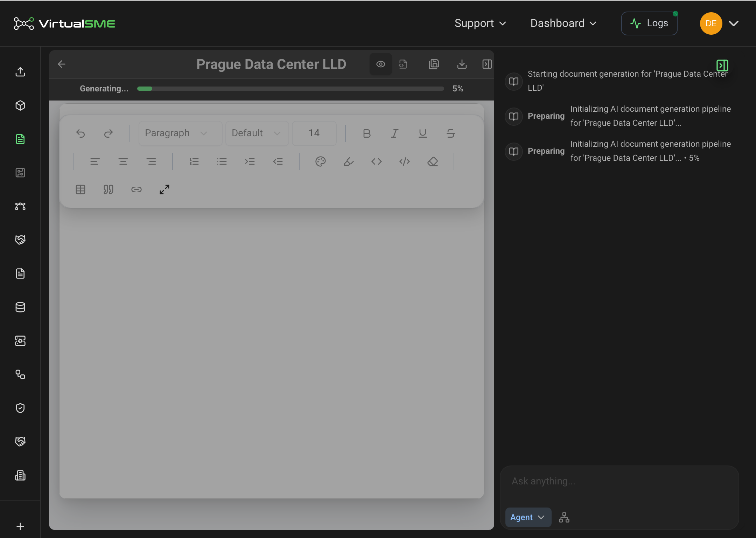Open the workflow nodes icon in the sidebar

pyautogui.click(x=20, y=374)
